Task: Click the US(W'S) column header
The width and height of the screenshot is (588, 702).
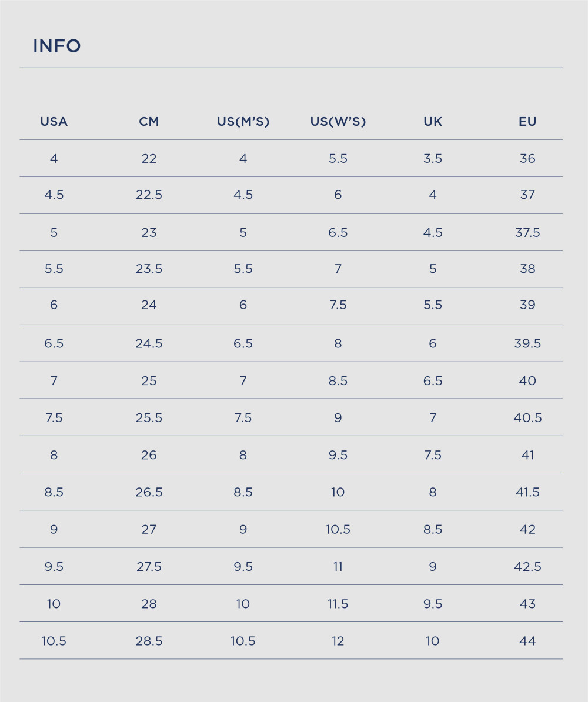Action: [x=338, y=121]
